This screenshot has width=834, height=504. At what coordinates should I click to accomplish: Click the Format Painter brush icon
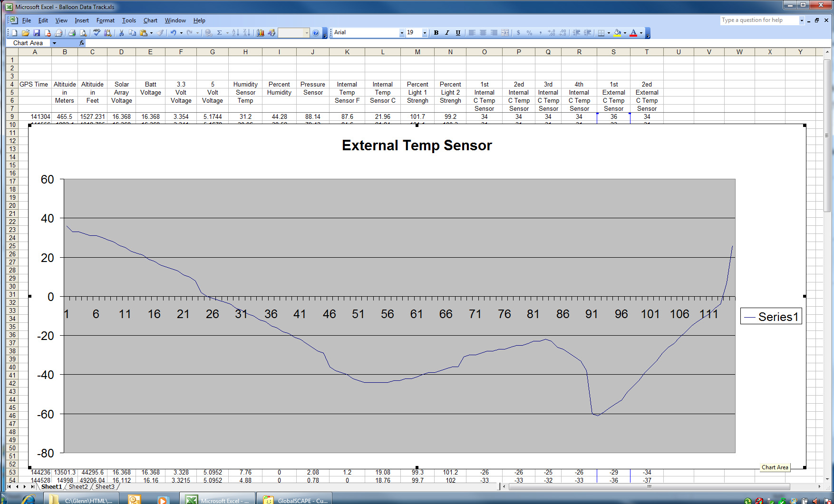point(160,33)
